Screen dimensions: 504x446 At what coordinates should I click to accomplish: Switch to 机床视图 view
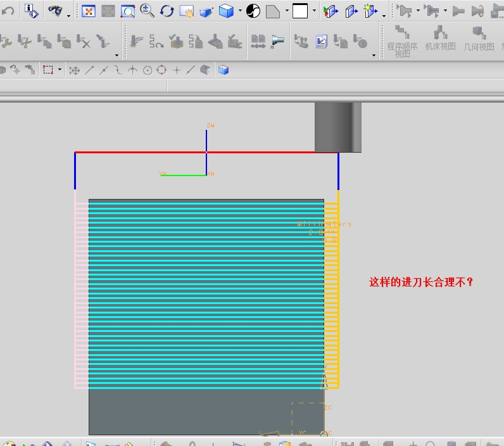(x=440, y=38)
